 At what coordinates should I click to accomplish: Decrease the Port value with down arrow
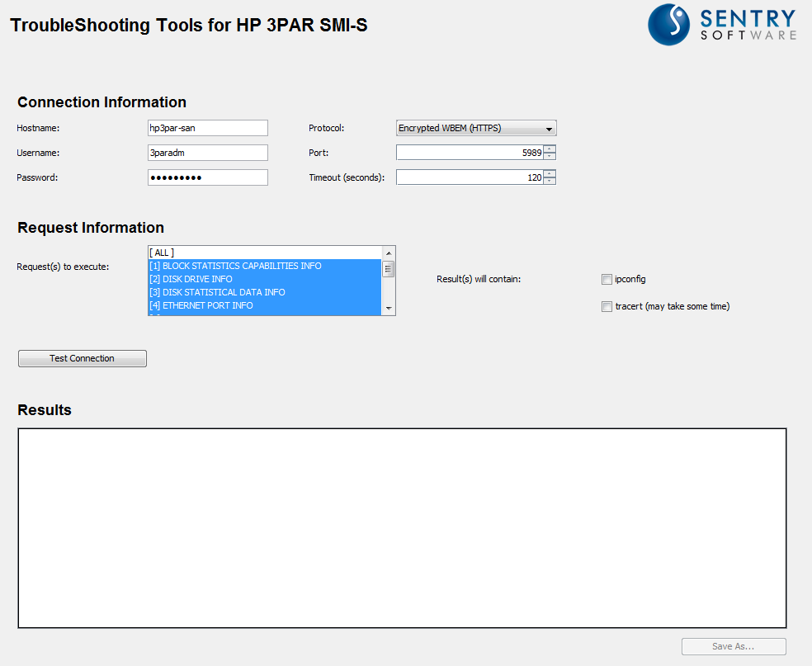click(x=550, y=156)
